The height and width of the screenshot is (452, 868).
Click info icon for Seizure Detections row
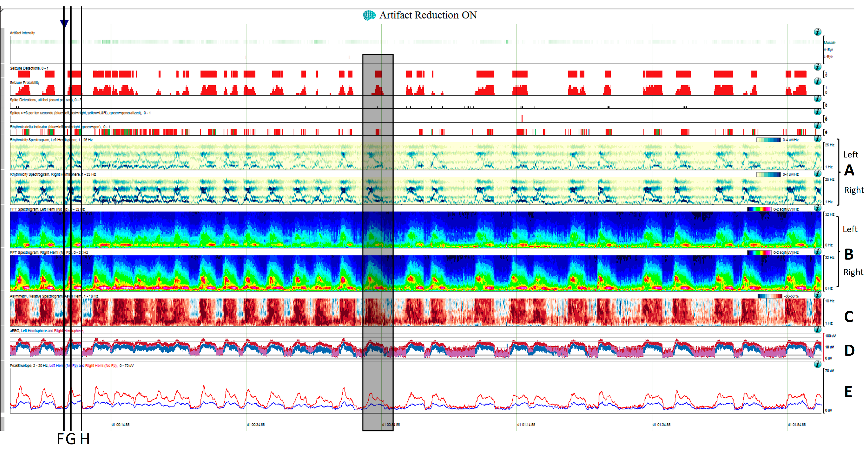[x=818, y=67]
